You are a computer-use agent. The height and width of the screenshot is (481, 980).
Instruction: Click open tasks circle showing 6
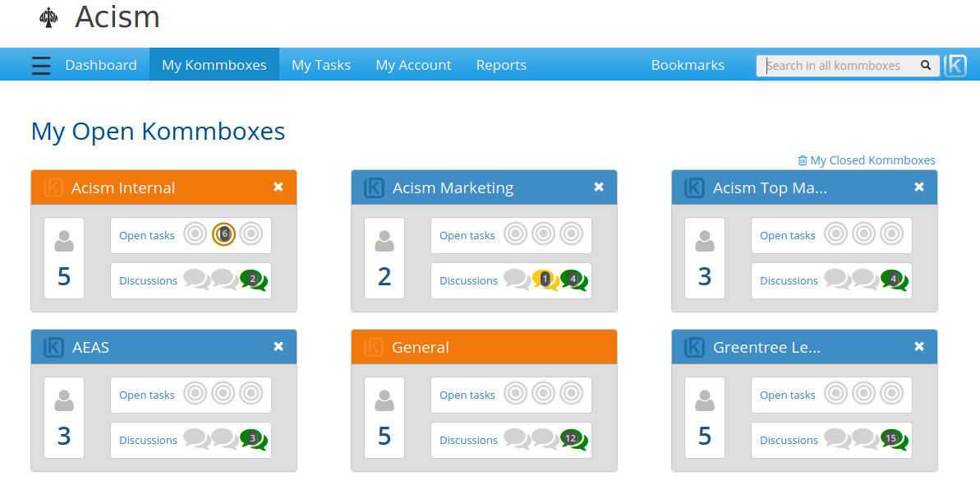(x=223, y=234)
